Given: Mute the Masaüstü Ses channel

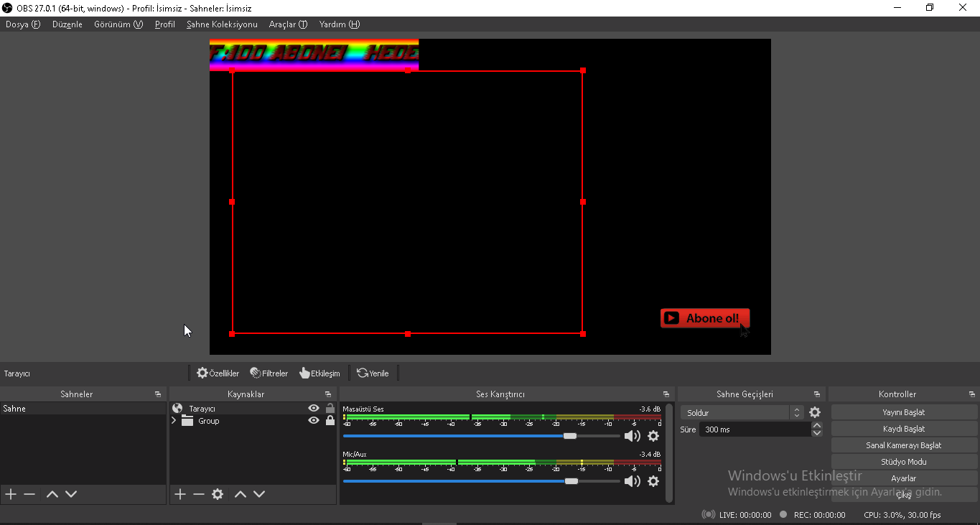Looking at the screenshot, I should click(x=633, y=436).
